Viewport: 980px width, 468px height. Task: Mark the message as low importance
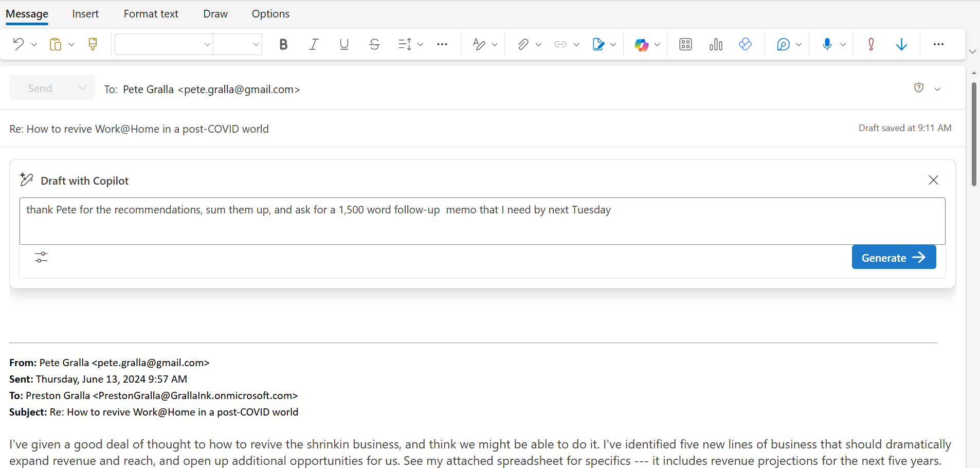tap(900, 44)
